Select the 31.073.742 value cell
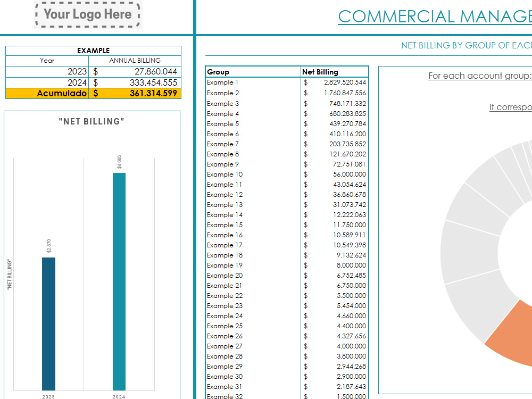 (335, 205)
